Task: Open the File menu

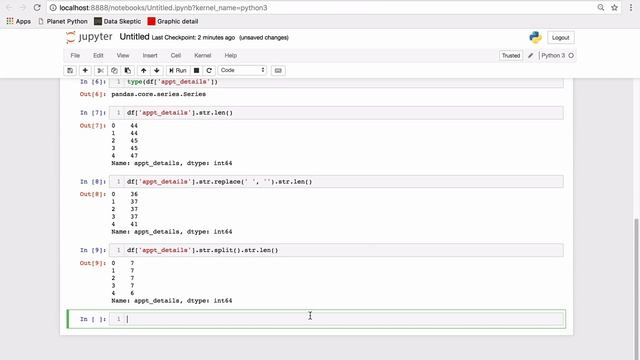Action: 75,56
